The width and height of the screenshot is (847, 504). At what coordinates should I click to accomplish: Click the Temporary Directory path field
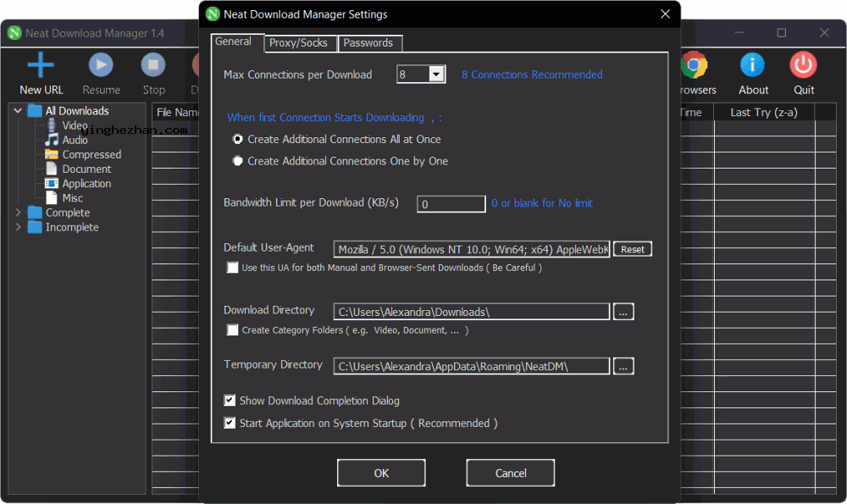pos(472,366)
